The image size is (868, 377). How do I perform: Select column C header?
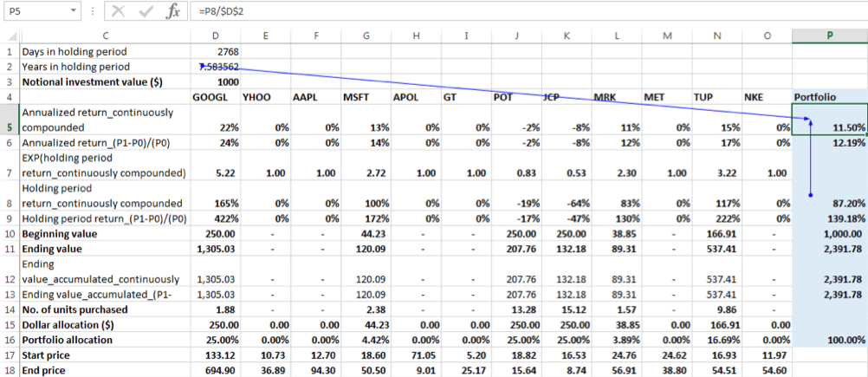(x=105, y=36)
